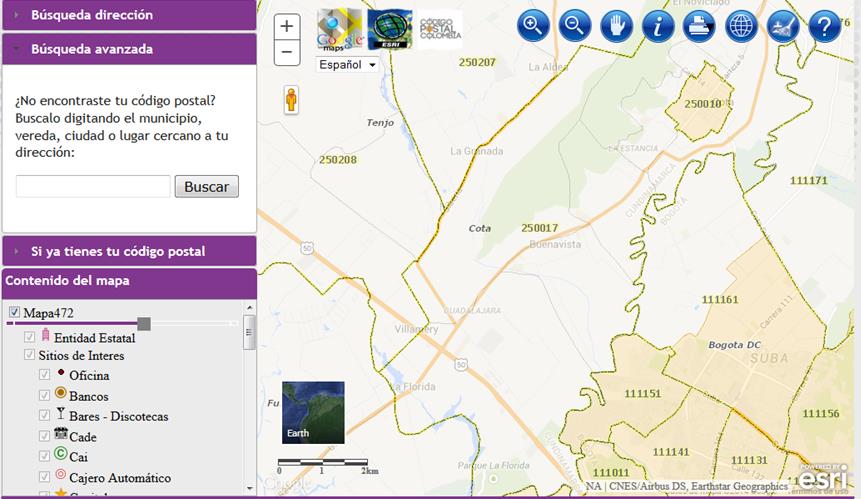Image resolution: width=861 pixels, height=499 pixels.
Task: Open the Español language dropdown
Action: click(x=347, y=64)
